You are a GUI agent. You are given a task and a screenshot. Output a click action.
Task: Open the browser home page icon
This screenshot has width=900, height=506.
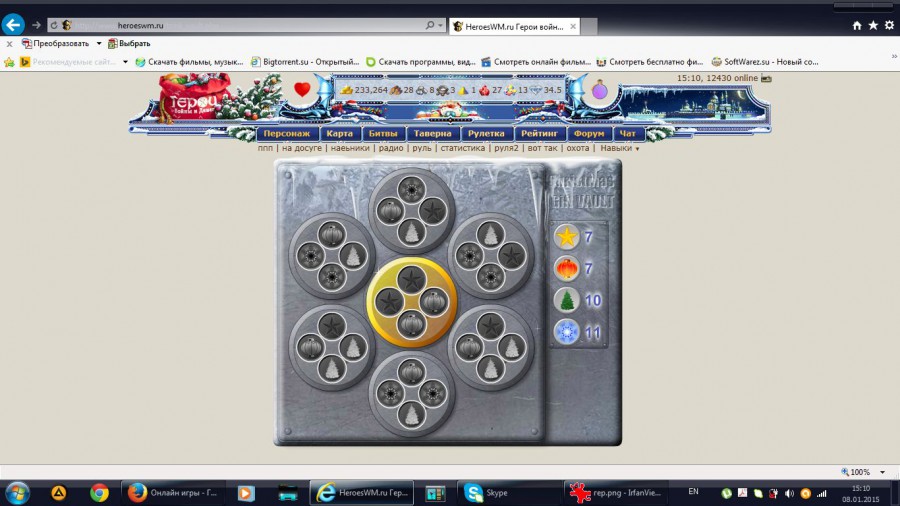[857, 25]
